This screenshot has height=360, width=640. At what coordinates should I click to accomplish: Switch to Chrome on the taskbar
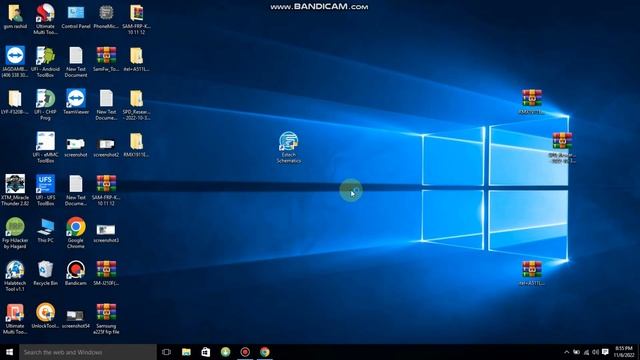click(x=264, y=352)
